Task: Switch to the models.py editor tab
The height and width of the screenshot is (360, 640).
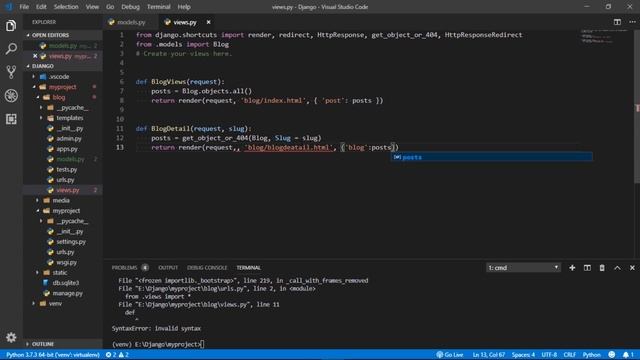Action: coord(131,22)
